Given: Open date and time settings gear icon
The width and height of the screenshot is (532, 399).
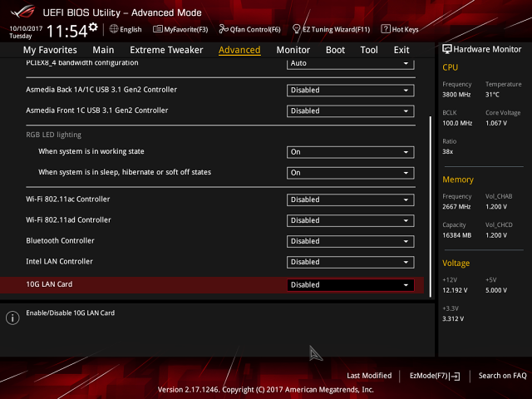Looking at the screenshot, I should coord(93,27).
